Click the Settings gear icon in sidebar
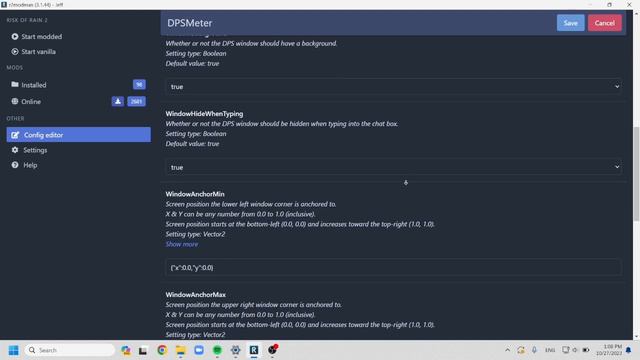The image size is (640, 360). coord(15,150)
